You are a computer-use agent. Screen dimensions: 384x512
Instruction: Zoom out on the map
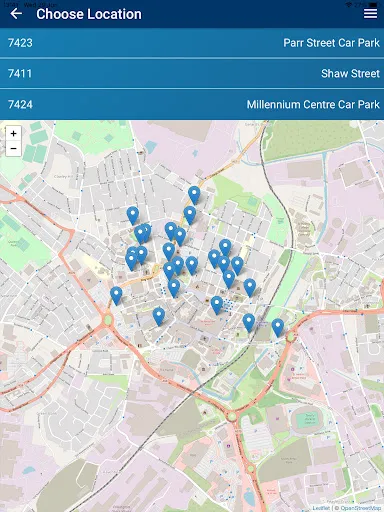point(13,148)
